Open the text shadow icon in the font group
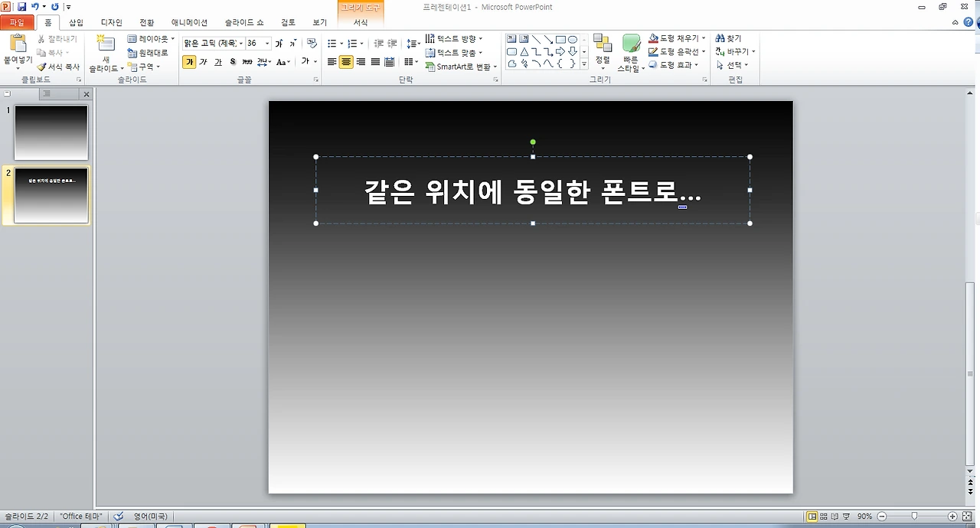 (x=232, y=62)
